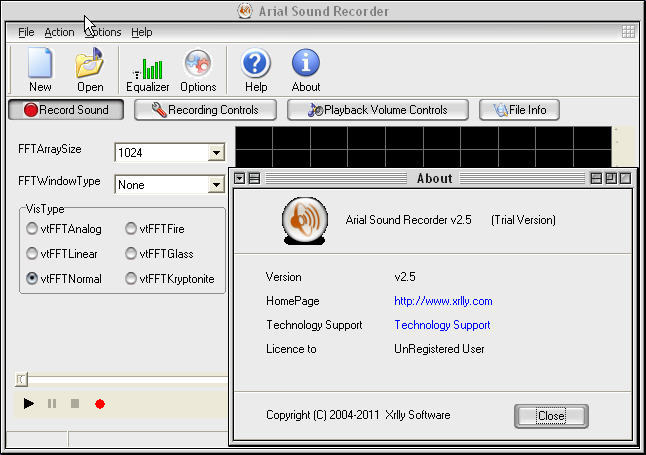Click the Copyright Xrlly Software text
The height and width of the screenshot is (455, 646).
(358, 415)
